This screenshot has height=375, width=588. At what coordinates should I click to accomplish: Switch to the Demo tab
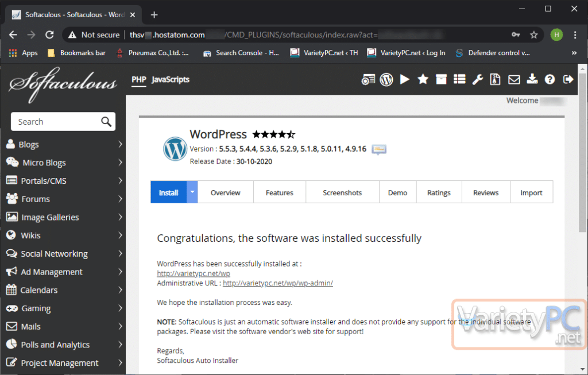397,192
